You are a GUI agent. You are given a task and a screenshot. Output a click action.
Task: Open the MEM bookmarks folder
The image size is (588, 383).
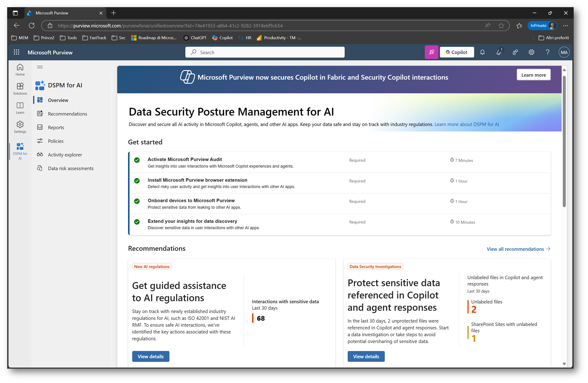[20, 38]
